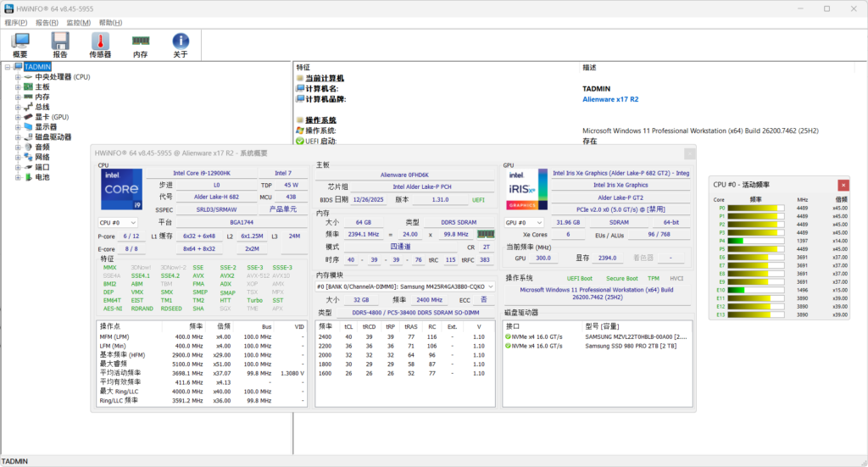This screenshot has width=868, height=467.
Task: Collapse the TADMIN root node
Action: (x=7, y=67)
